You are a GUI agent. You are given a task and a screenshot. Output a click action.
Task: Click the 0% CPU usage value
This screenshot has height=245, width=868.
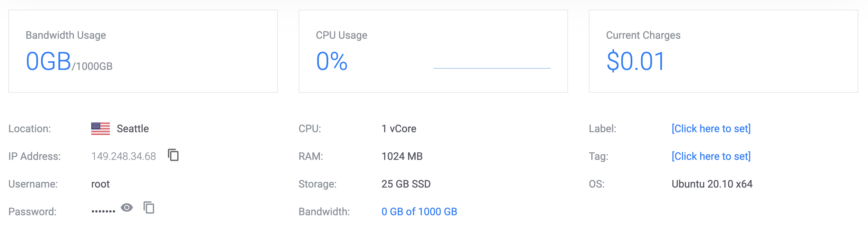coord(332,61)
